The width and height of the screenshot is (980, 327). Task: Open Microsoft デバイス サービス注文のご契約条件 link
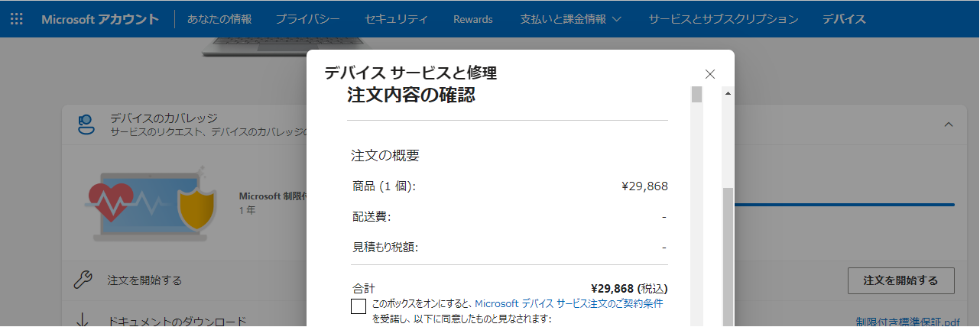click(x=569, y=303)
